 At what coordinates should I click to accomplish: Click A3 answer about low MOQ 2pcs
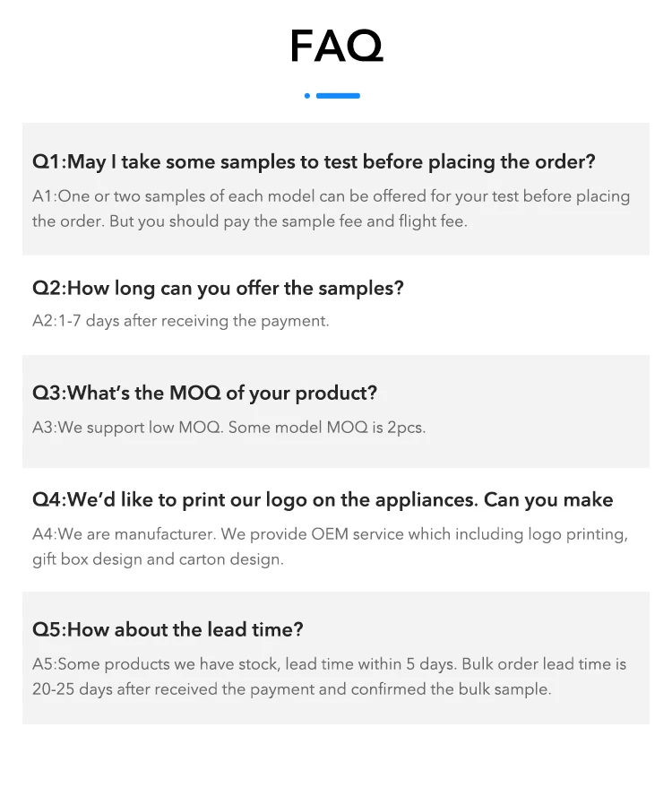[x=228, y=427]
